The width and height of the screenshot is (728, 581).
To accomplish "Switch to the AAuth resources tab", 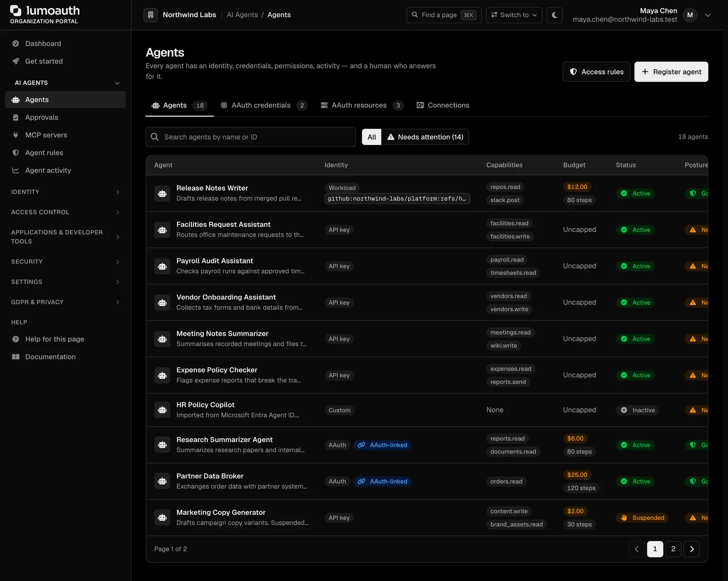I will (362, 105).
